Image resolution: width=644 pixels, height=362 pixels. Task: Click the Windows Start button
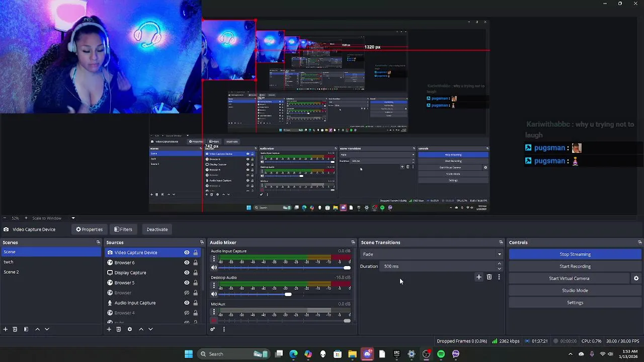tap(189, 354)
